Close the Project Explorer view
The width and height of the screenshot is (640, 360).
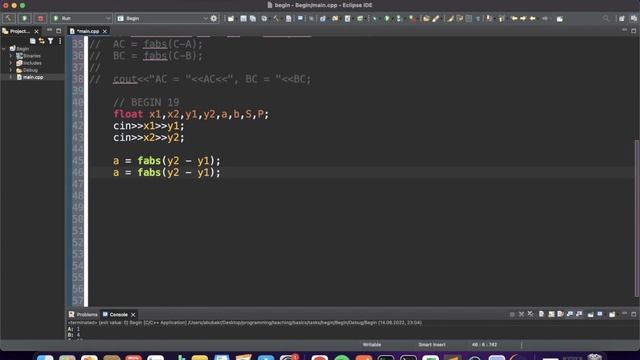point(36,31)
